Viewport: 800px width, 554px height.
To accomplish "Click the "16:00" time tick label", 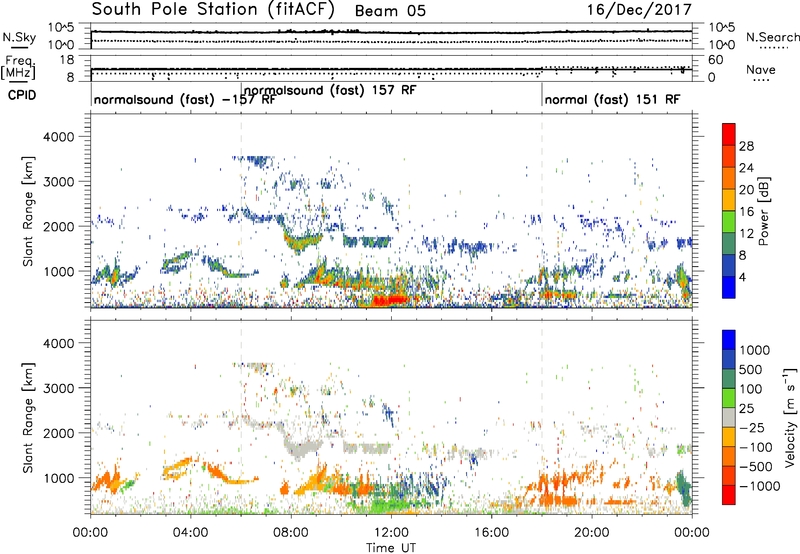I will tap(491, 533).
